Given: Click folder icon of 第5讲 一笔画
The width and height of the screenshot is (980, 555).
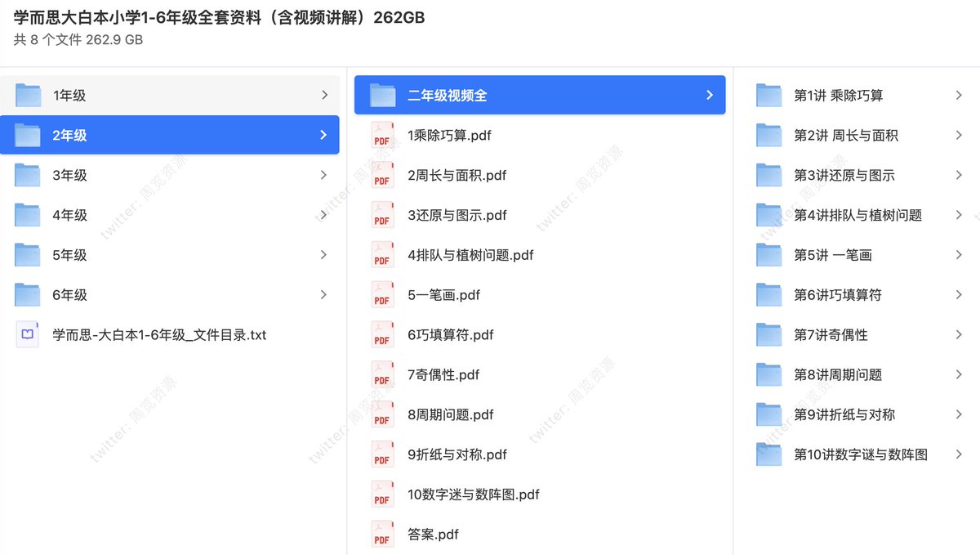Looking at the screenshot, I should pos(768,255).
